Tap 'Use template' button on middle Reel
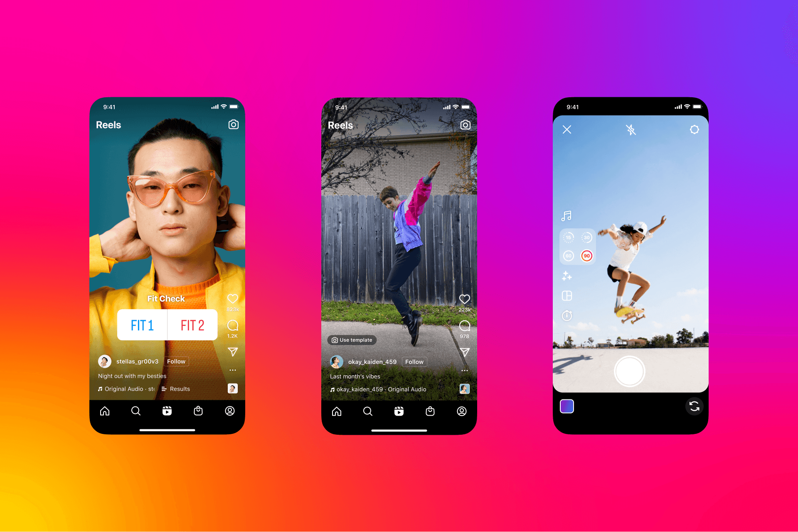 [x=353, y=341]
